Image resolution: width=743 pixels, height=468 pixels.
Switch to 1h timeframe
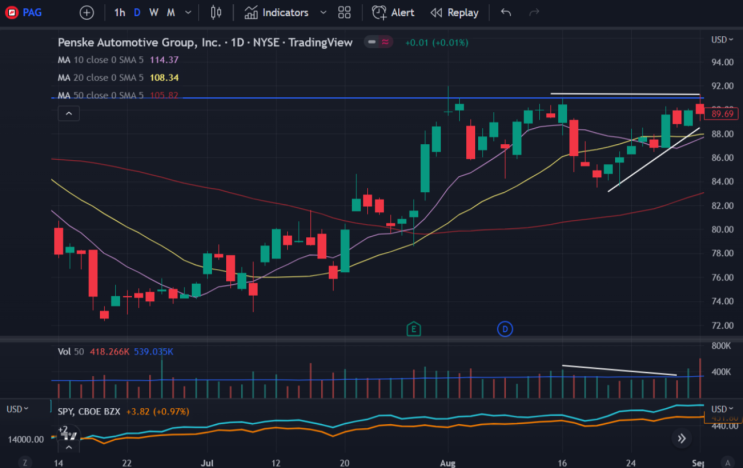(119, 13)
